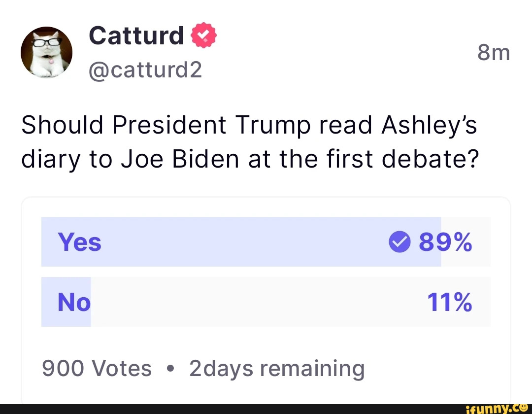The width and height of the screenshot is (532, 414).
Task: Open Catturd's cat profile picture
Action: click(46, 52)
